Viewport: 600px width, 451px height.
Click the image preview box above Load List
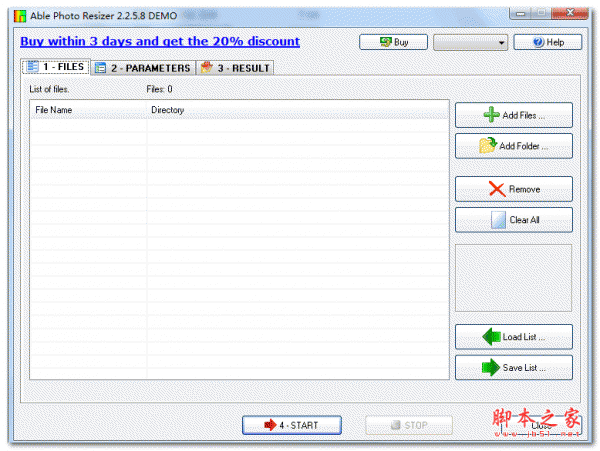click(514, 278)
